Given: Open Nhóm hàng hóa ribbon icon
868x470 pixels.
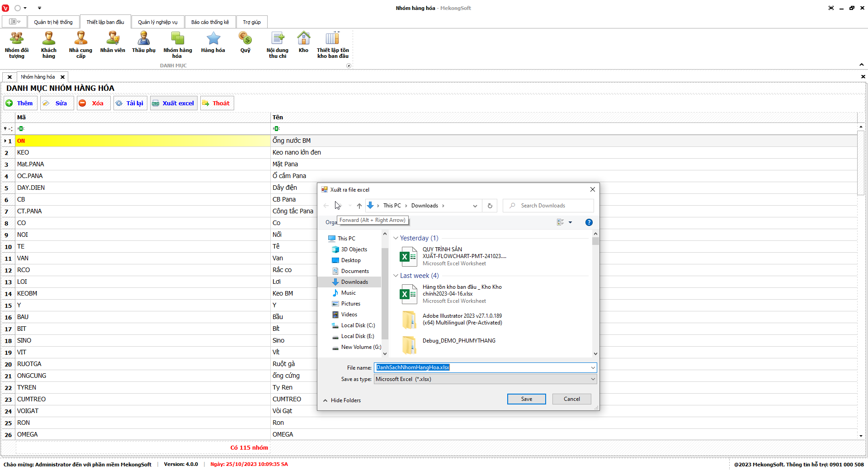Looking at the screenshot, I should click(x=178, y=45).
